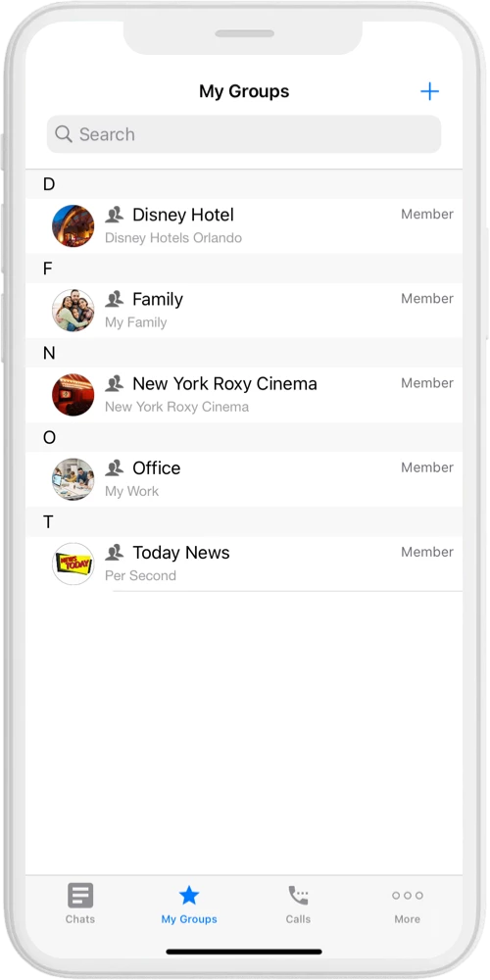The width and height of the screenshot is (490, 980).
Task: Click the My Work subtitle
Action: tap(131, 491)
